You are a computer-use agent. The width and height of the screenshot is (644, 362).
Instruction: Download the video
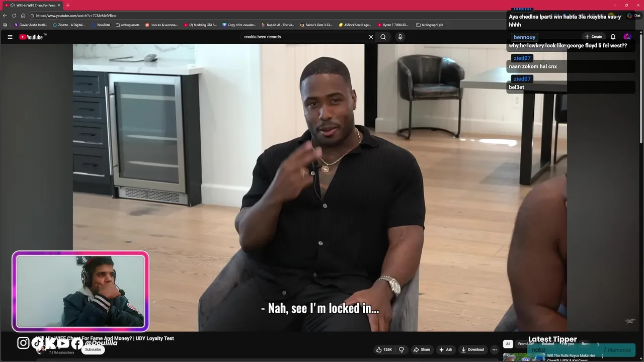(x=472, y=349)
